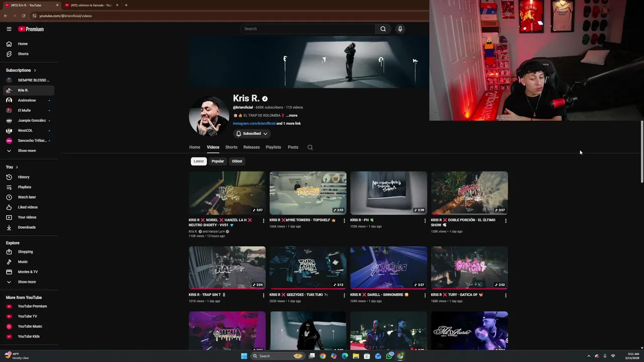The height and width of the screenshot is (362, 644).
Task: Expand Show more under Explore
Action: (x=28, y=282)
